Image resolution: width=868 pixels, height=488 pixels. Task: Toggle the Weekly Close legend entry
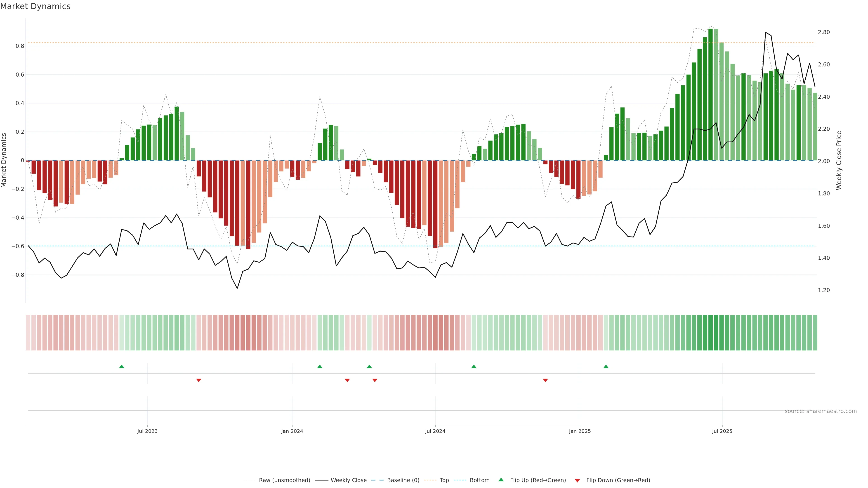pyautogui.click(x=348, y=480)
